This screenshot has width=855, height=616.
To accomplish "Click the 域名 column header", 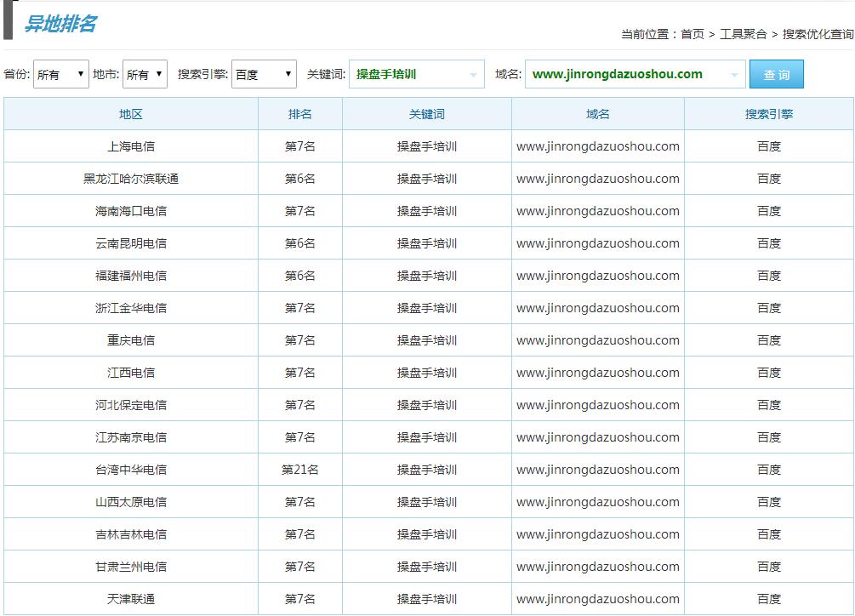I will (597, 114).
